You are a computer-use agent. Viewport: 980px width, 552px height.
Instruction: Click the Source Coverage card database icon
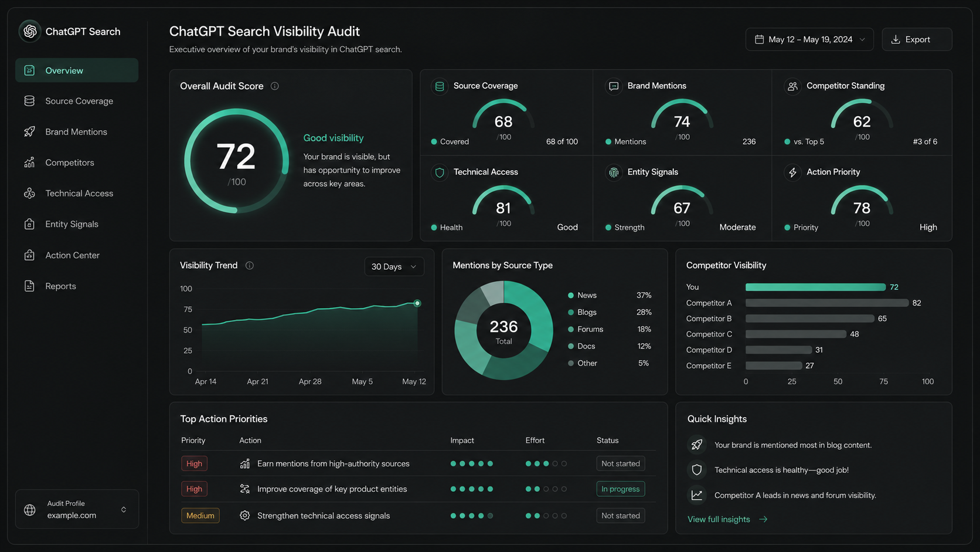440,86
